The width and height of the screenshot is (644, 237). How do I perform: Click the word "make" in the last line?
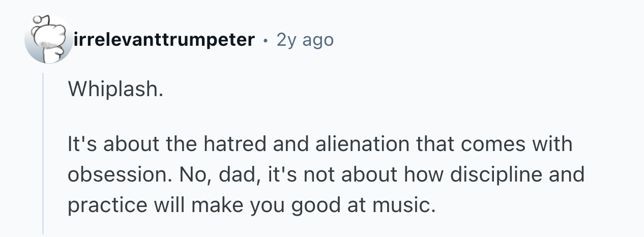(204, 206)
